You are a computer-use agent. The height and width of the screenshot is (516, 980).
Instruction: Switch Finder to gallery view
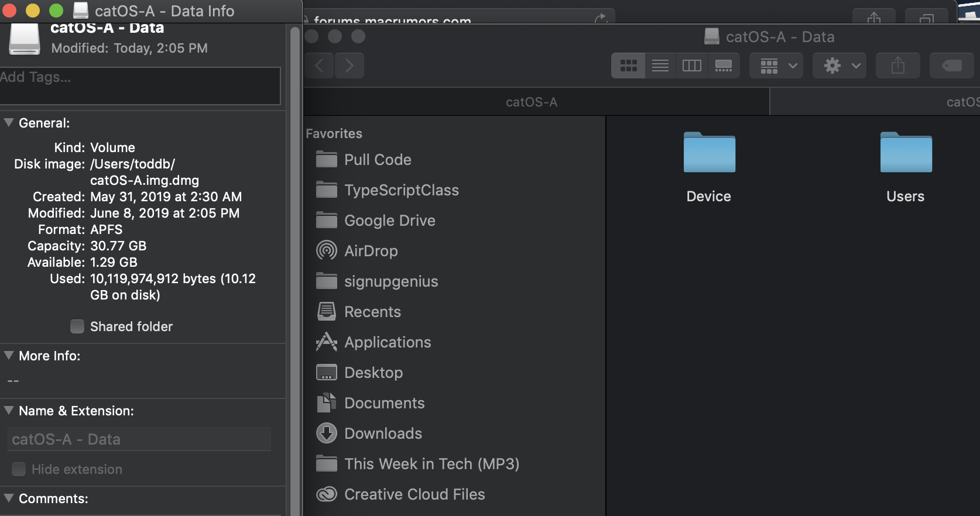click(724, 66)
